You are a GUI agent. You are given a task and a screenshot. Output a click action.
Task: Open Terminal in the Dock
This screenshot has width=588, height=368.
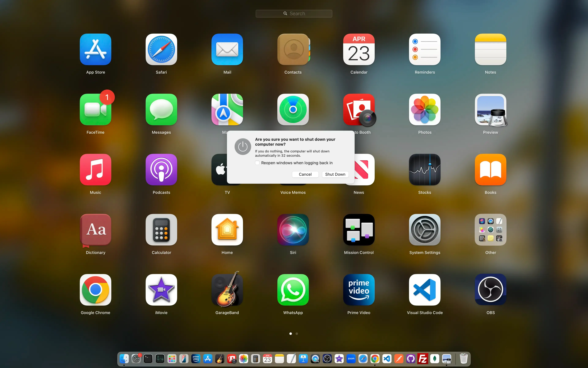pos(148,359)
